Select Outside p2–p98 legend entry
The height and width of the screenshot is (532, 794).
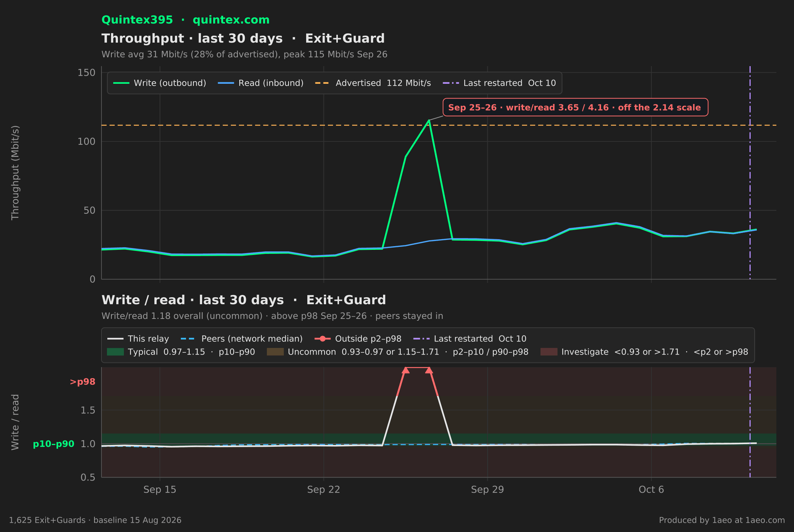pyautogui.click(x=358, y=339)
